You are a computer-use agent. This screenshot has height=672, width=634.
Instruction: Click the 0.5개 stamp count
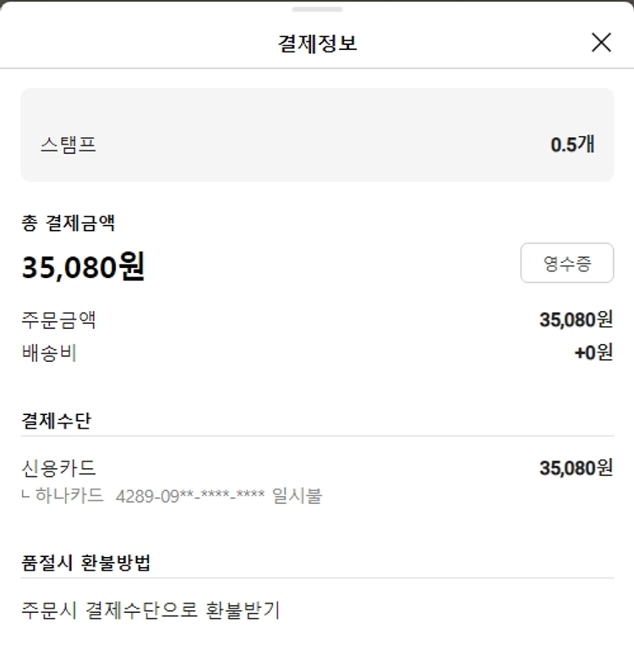572,145
